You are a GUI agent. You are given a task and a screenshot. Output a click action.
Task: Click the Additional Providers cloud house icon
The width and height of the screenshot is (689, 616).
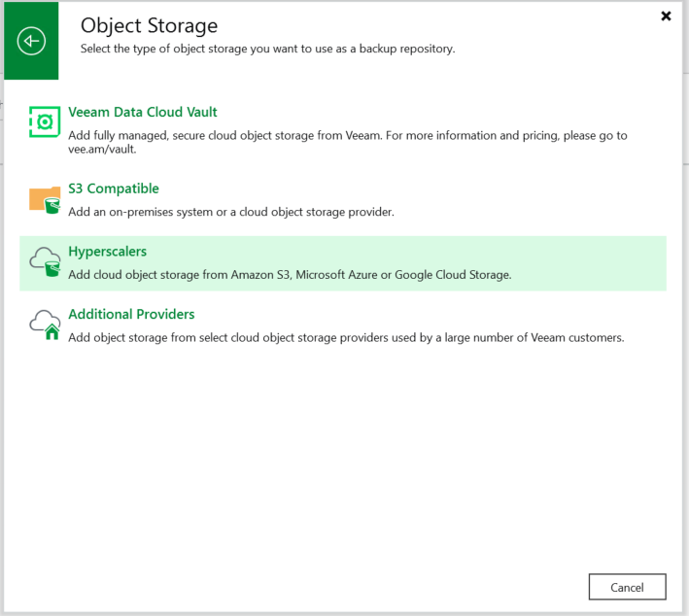point(45,325)
